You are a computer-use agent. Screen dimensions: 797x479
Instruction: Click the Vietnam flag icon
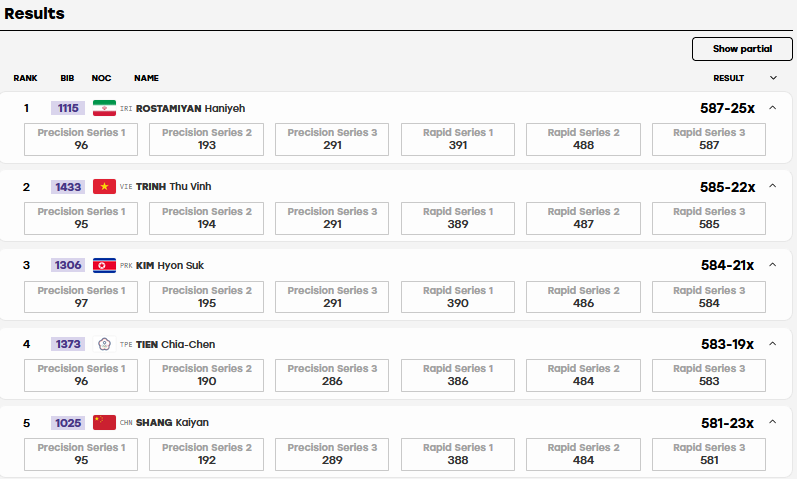click(104, 187)
